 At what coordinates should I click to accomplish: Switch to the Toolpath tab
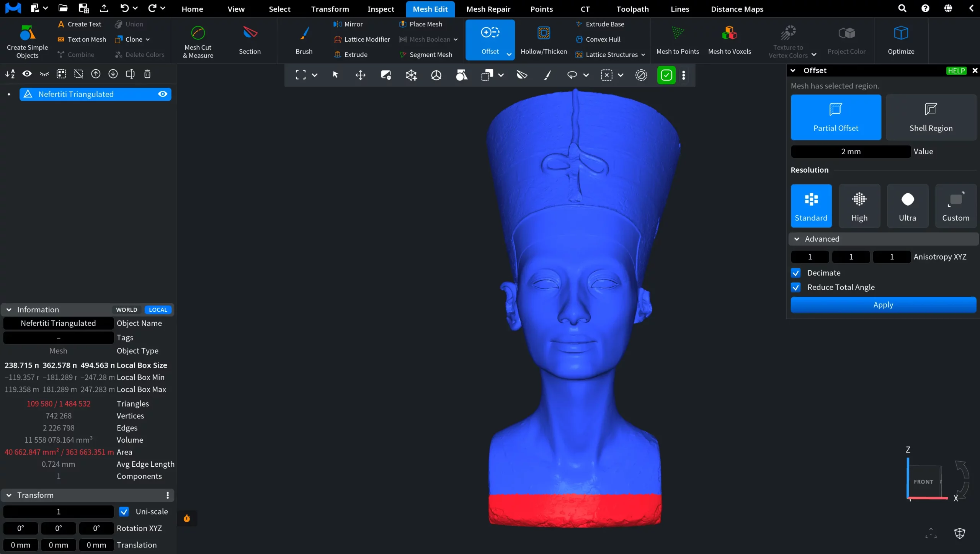click(x=632, y=9)
